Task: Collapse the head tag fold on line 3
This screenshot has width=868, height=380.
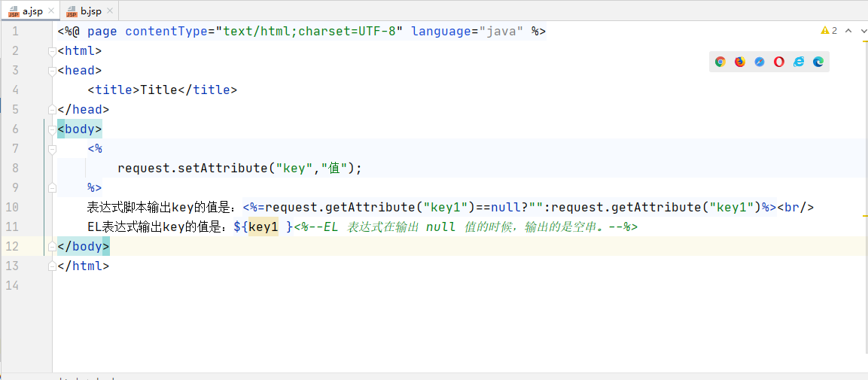Action: click(x=52, y=71)
